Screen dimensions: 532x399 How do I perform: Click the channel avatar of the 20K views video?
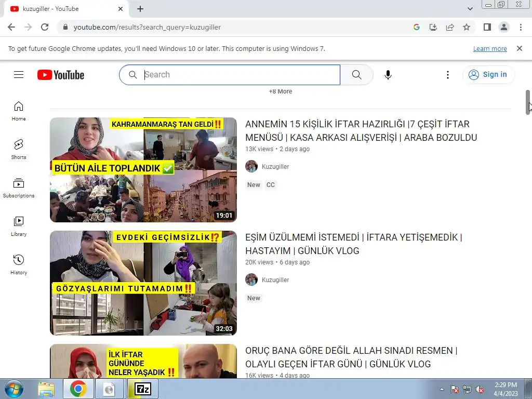tap(251, 280)
